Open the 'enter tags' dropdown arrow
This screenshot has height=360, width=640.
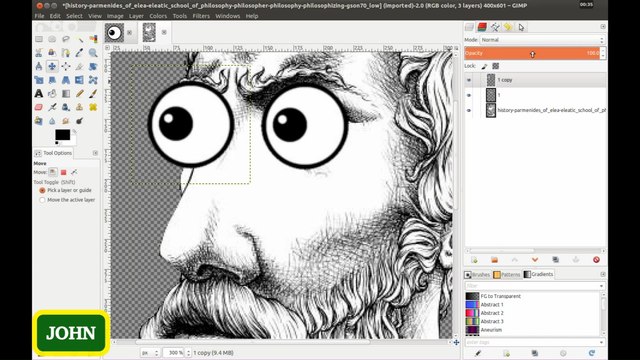coord(601,342)
